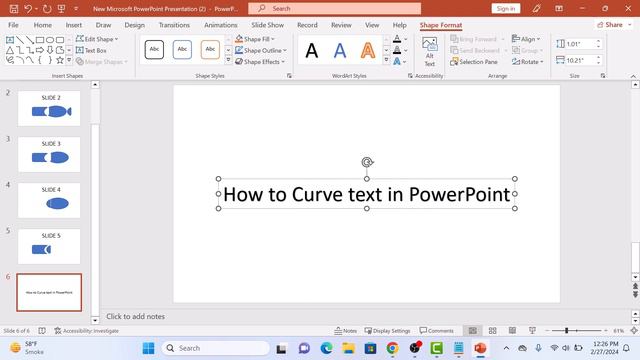Click to add notes area
Screen dimensions: 640x360
pos(136,316)
